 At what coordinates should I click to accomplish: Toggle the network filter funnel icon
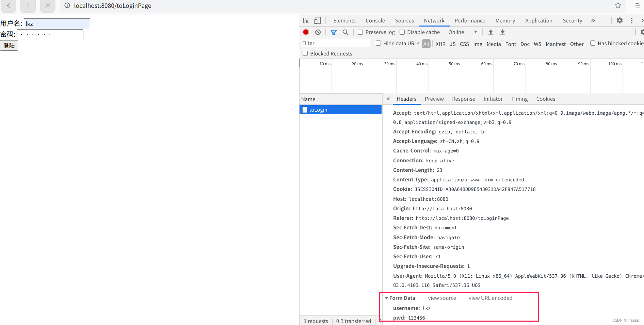[x=334, y=32]
